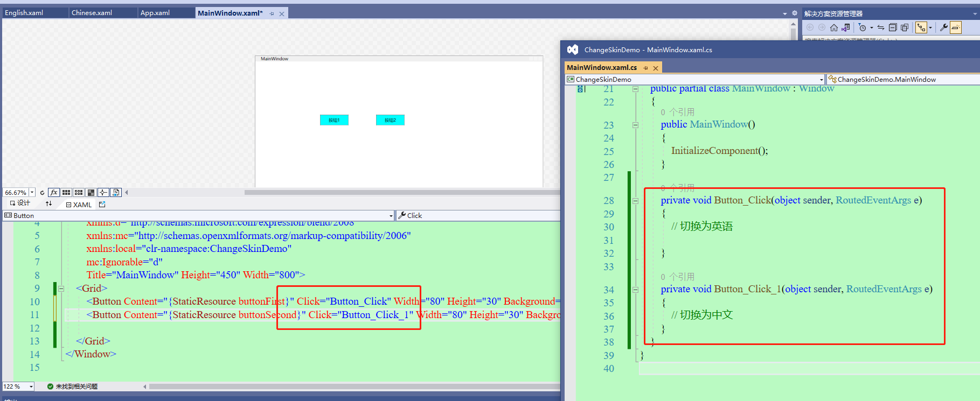The height and width of the screenshot is (401, 980).
Task: Switch to the App.xaml tab
Action: point(155,12)
